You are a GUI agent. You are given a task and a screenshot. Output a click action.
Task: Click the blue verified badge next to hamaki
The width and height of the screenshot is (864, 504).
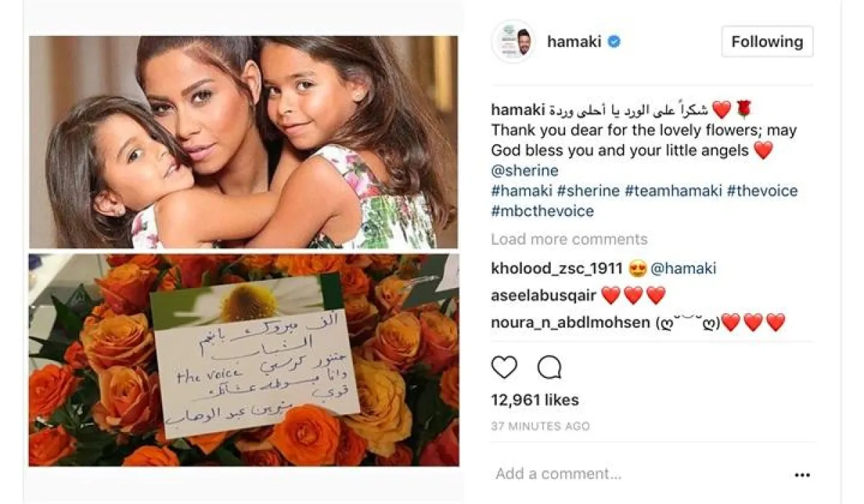click(614, 42)
